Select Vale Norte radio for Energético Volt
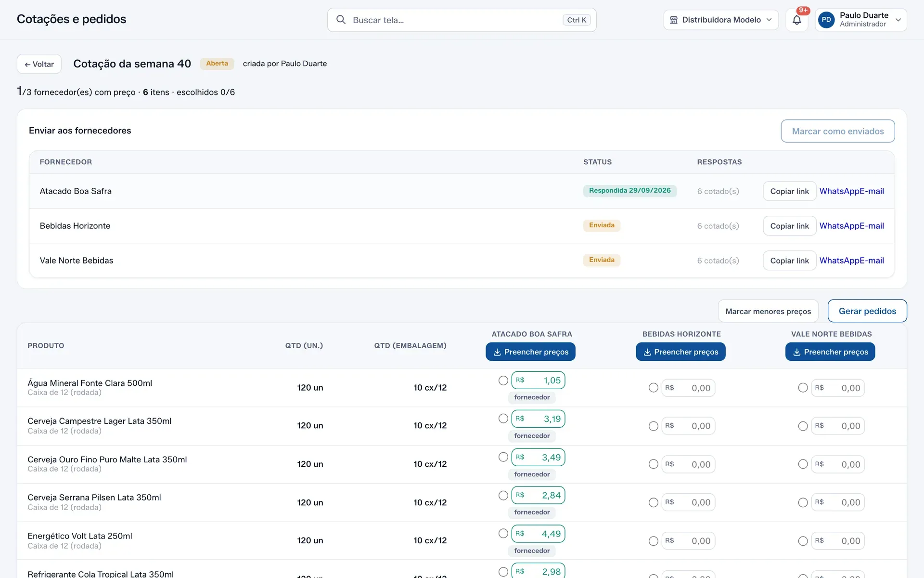The image size is (924, 578). pyautogui.click(x=803, y=541)
